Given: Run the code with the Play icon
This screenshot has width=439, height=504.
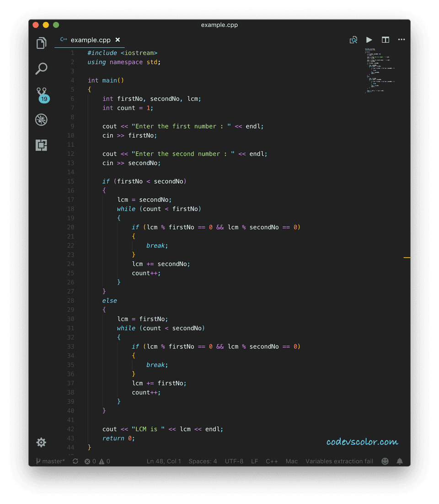Looking at the screenshot, I should pos(369,40).
